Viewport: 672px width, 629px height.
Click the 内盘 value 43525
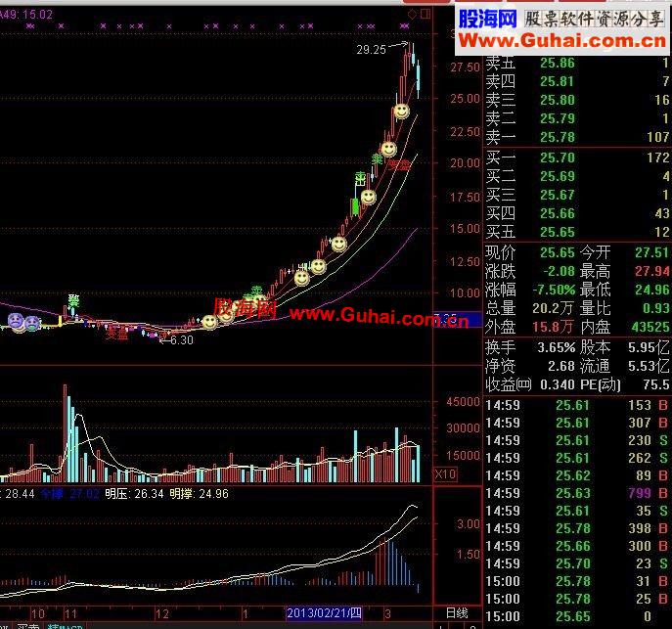click(x=650, y=327)
